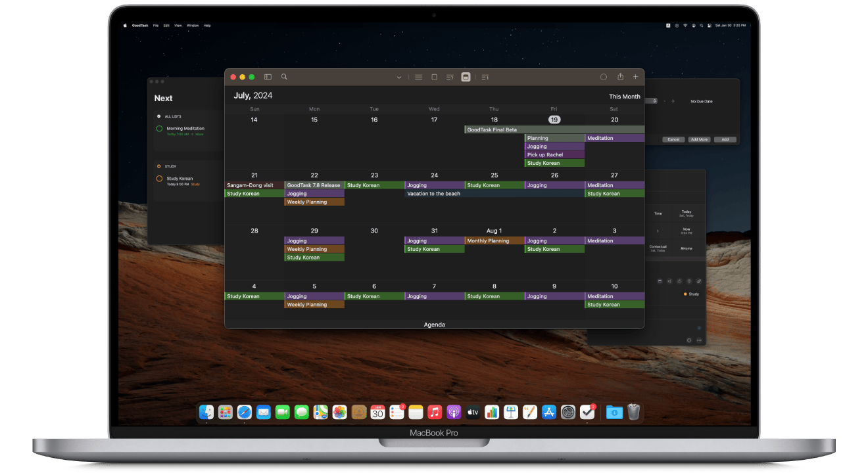Open Music from the dock
This screenshot has width=868, height=473.
[x=434, y=412]
